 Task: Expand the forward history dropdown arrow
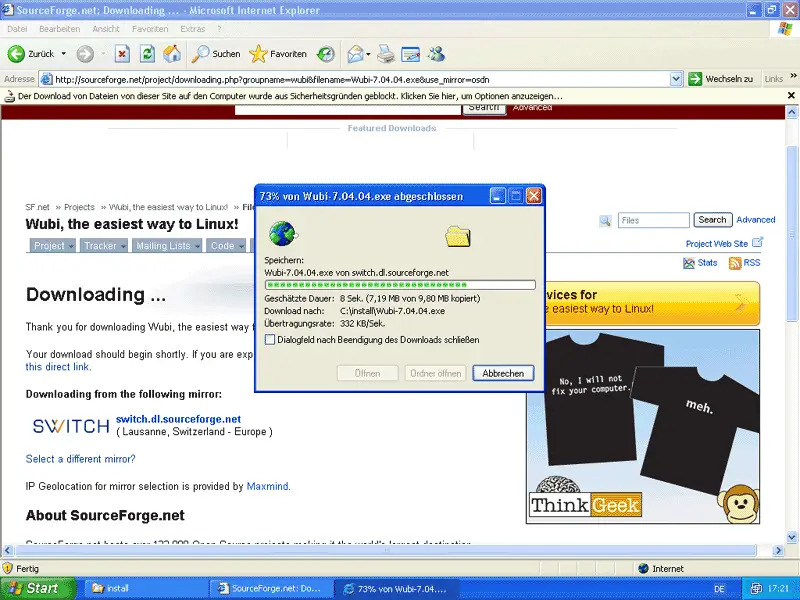(x=103, y=54)
